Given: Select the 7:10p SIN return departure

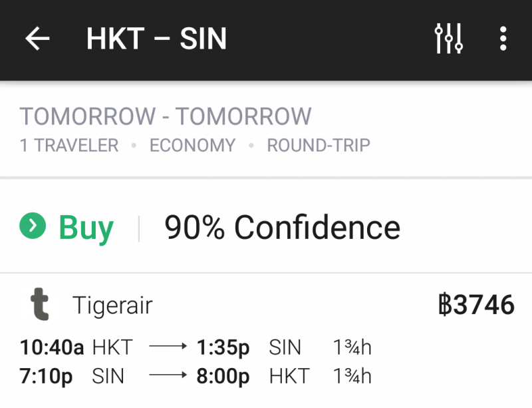Looking at the screenshot, I should coord(72,376).
